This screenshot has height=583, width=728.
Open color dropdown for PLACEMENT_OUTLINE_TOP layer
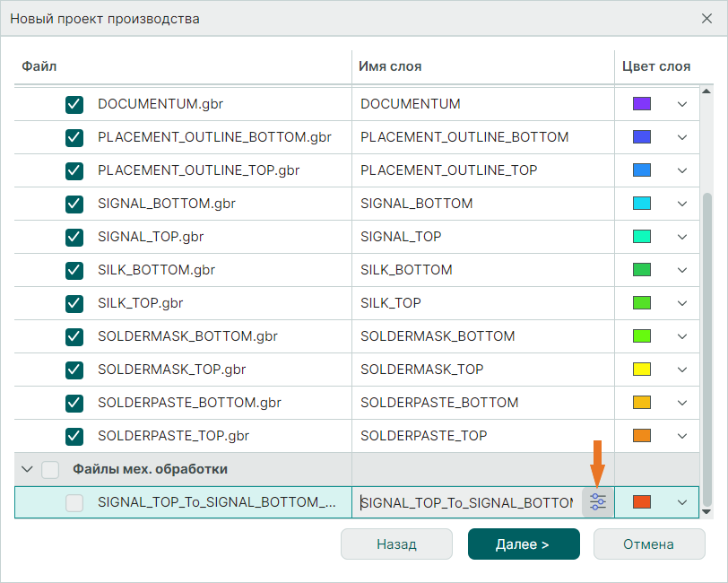(681, 170)
